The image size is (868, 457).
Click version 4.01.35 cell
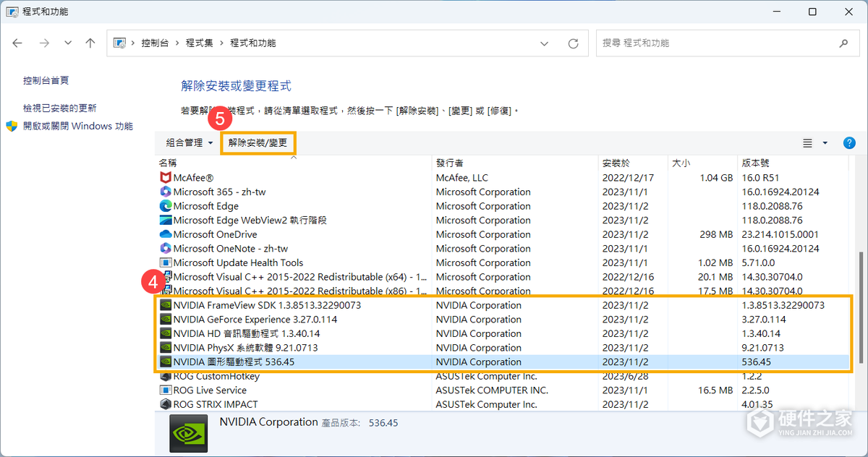tap(757, 404)
